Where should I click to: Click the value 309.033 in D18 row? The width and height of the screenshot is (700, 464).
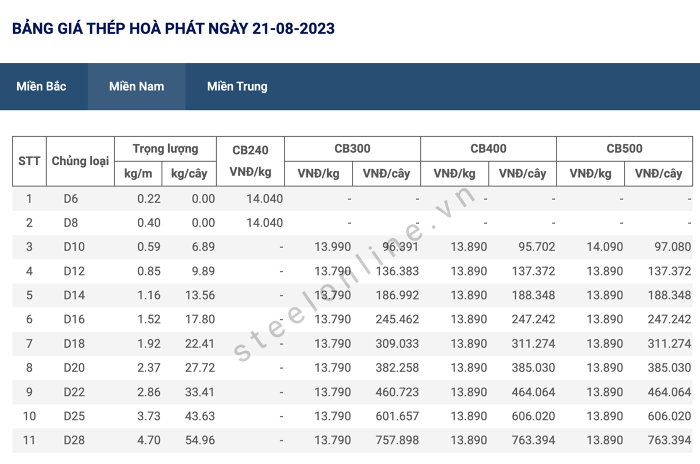click(397, 343)
